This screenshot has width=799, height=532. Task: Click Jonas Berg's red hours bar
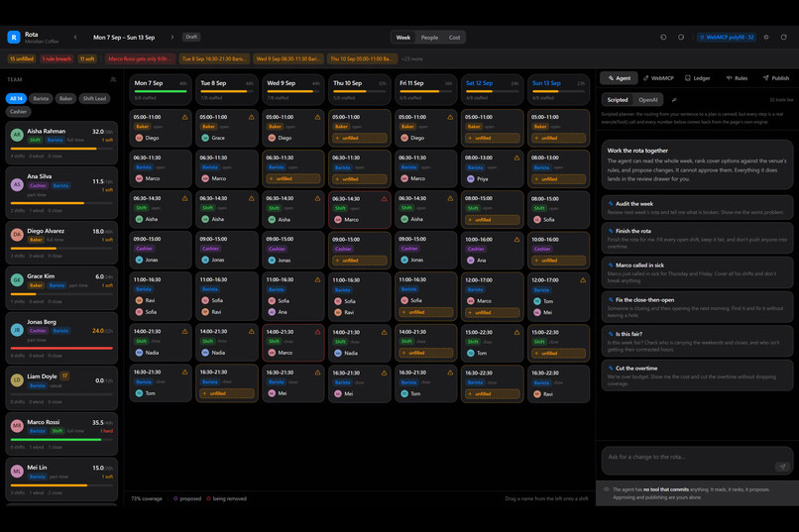tap(61, 348)
